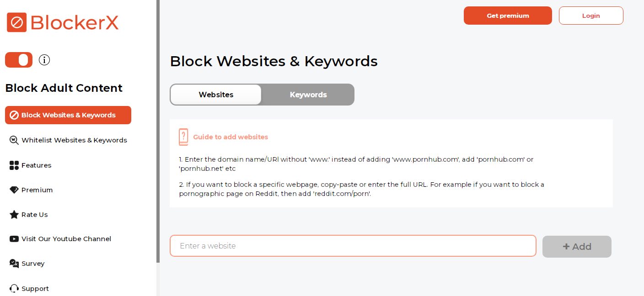Toggle the Block Adult Content switch

tap(19, 60)
